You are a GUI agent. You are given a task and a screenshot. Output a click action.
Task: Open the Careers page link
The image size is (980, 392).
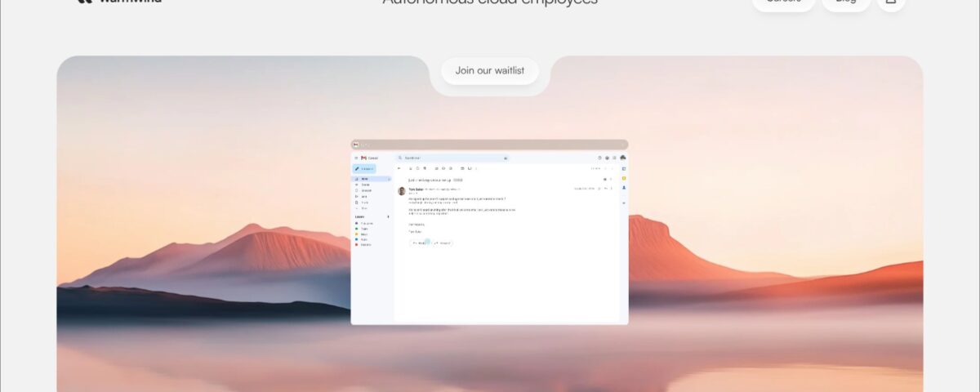coord(783,2)
